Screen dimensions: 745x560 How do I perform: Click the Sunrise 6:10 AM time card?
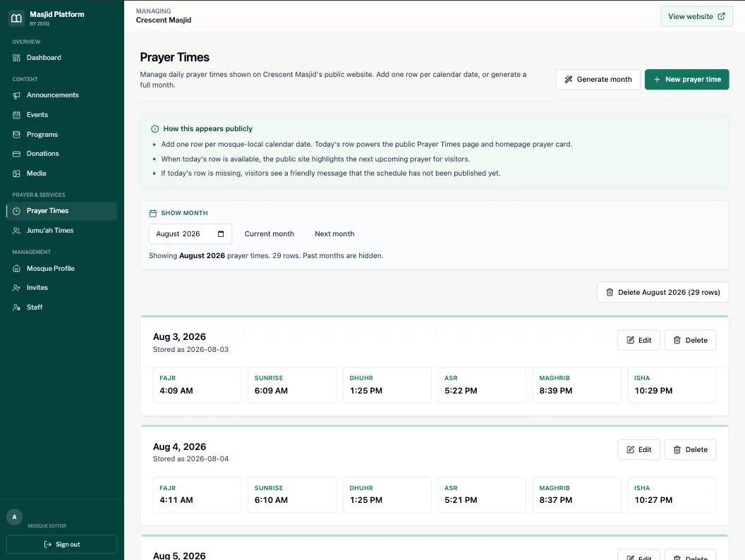coord(292,495)
